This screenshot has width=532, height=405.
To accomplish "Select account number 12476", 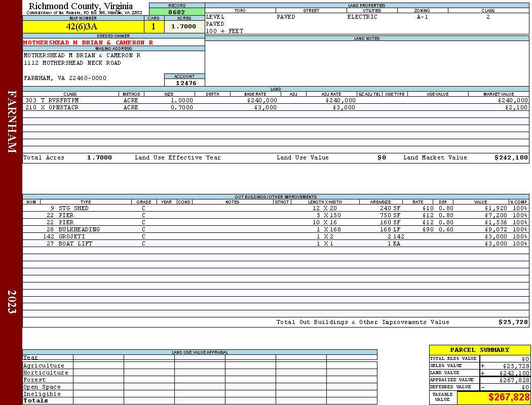I will 186,83.
